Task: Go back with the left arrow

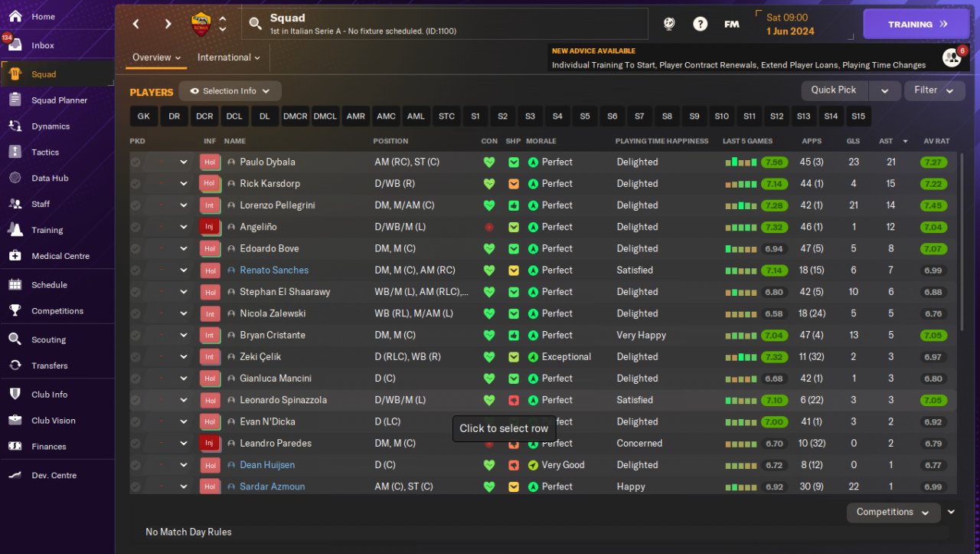Action: point(136,24)
